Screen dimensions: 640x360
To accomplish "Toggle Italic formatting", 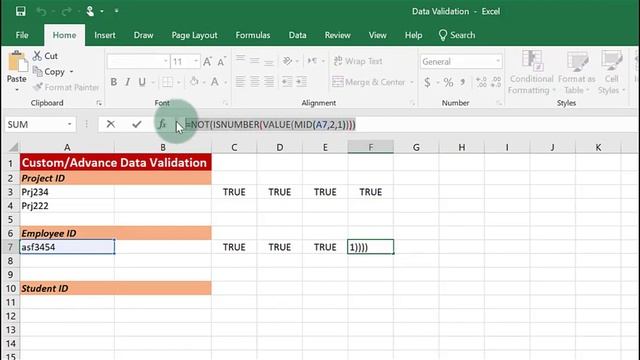I will coord(128,82).
